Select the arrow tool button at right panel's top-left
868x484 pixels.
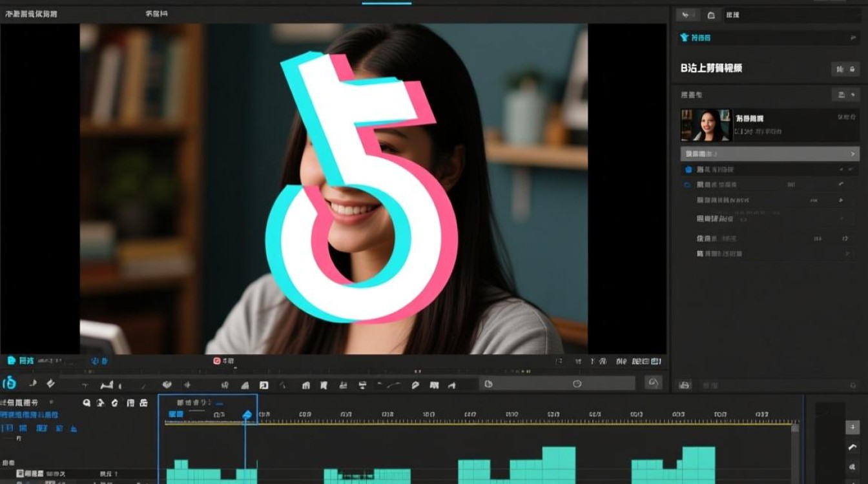pyautogui.click(x=687, y=15)
